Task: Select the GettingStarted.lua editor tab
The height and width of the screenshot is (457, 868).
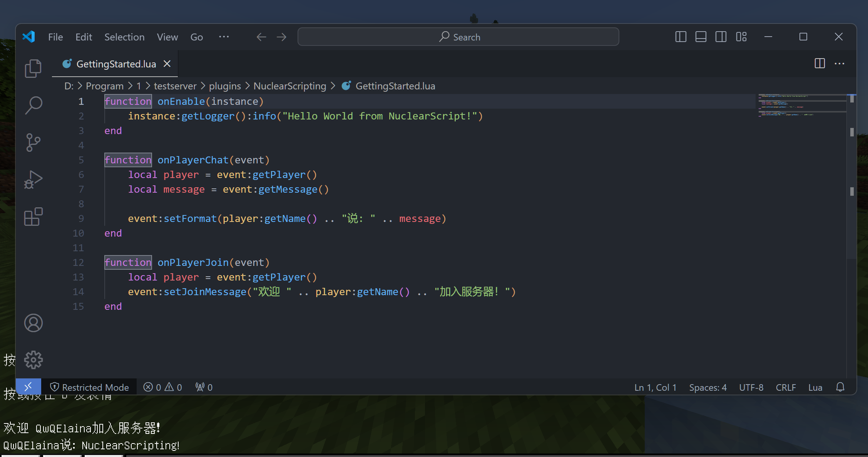Action: coord(115,64)
